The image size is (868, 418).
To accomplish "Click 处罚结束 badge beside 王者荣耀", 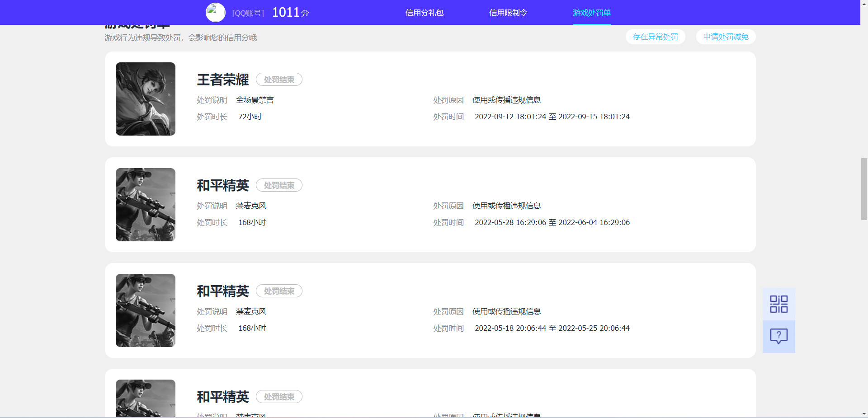I will [279, 80].
